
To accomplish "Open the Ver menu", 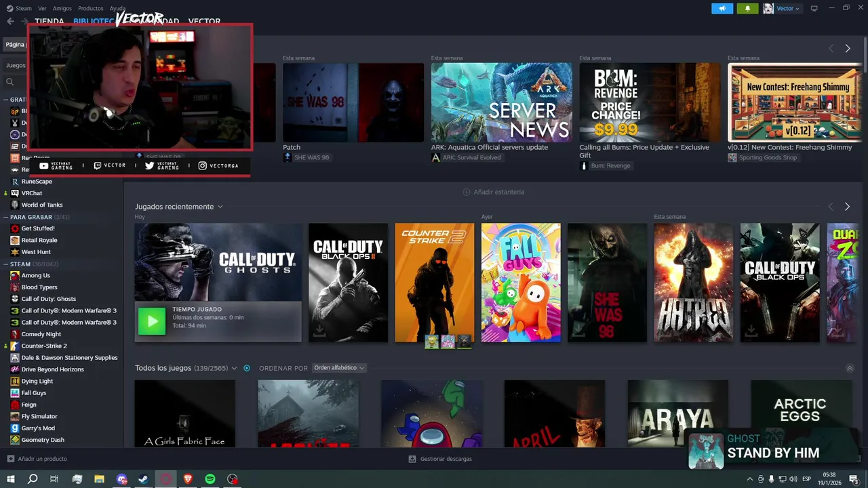I will click(42, 8).
